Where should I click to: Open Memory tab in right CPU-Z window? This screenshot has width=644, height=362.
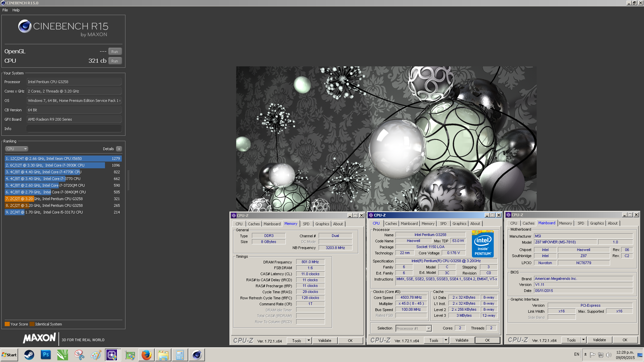pyautogui.click(x=566, y=223)
